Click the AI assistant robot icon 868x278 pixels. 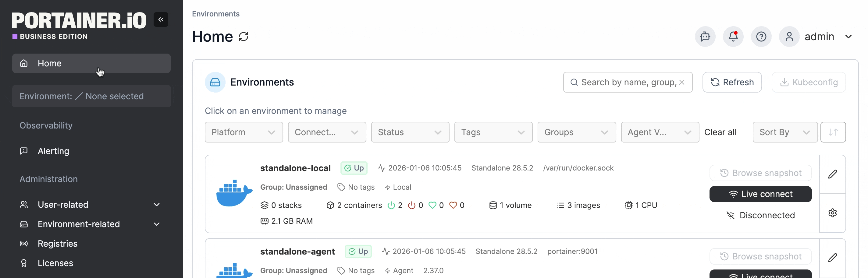click(705, 36)
